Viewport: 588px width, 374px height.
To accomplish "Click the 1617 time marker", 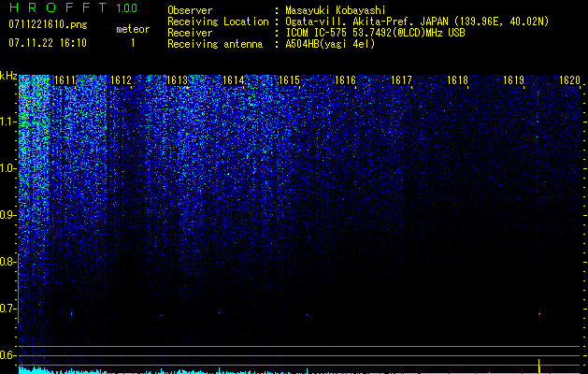I will click(401, 80).
